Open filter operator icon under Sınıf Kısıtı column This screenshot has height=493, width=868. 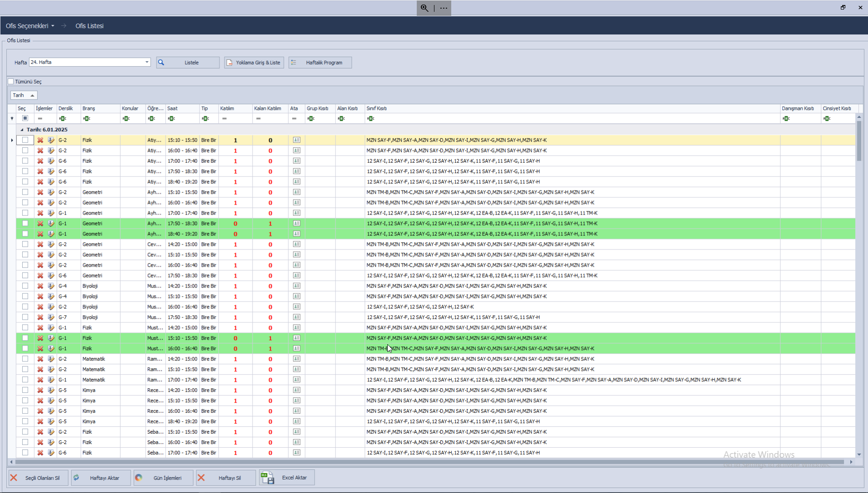[371, 118]
